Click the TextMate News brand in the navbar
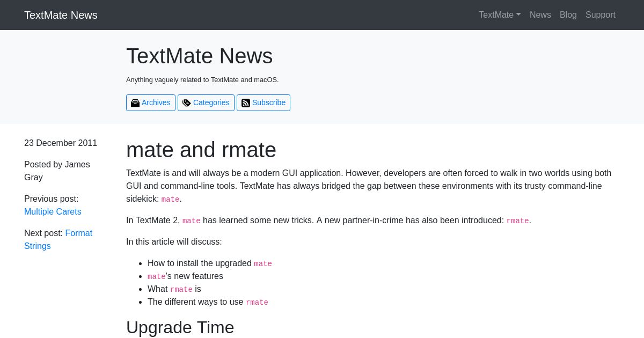 61,15
